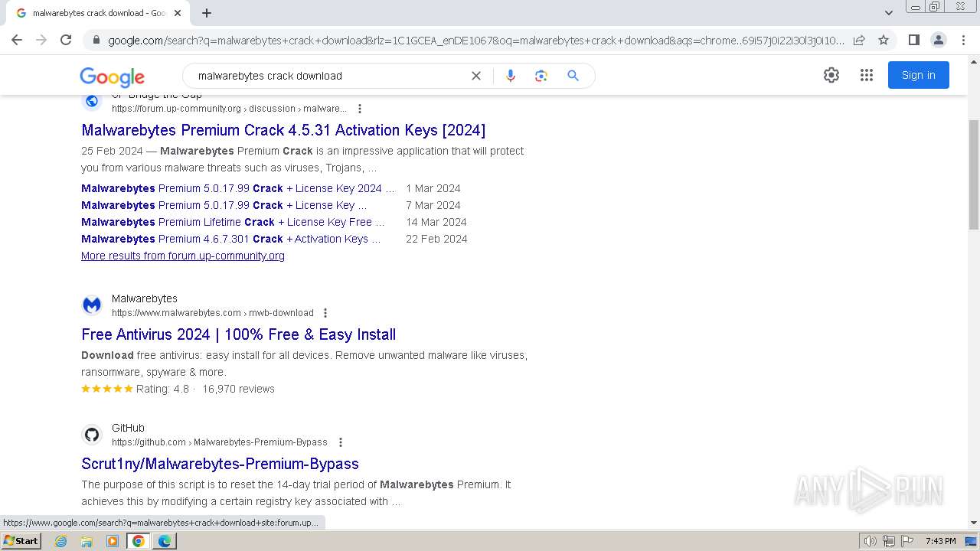Open Windows Media Player from taskbar
980x551 pixels.
click(x=113, y=541)
